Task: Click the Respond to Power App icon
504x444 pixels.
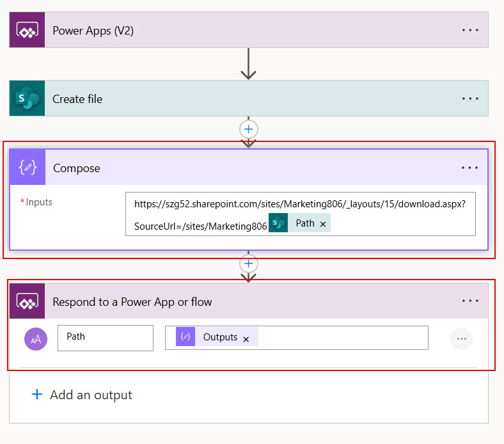Action: (x=28, y=301)
